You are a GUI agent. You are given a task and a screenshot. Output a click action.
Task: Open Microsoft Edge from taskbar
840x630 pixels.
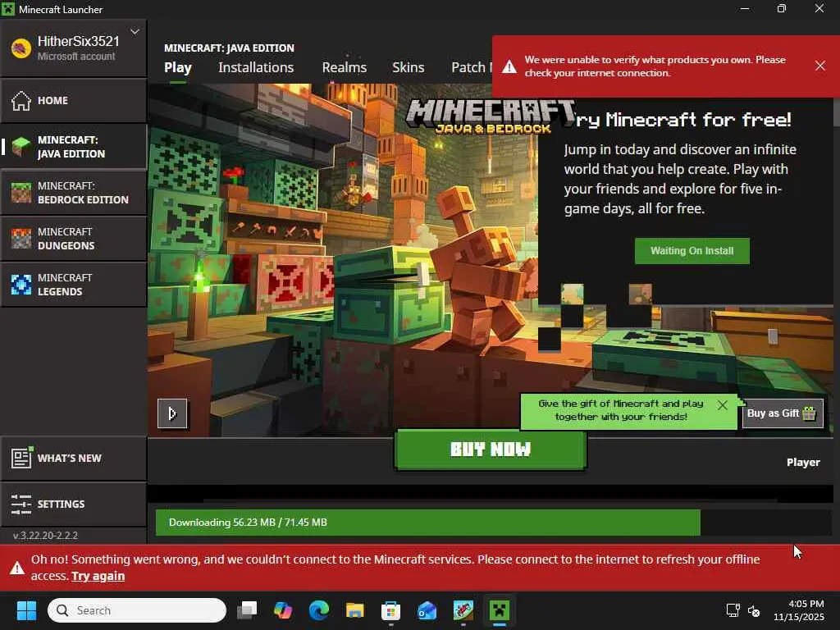click(x=319, y=610)
